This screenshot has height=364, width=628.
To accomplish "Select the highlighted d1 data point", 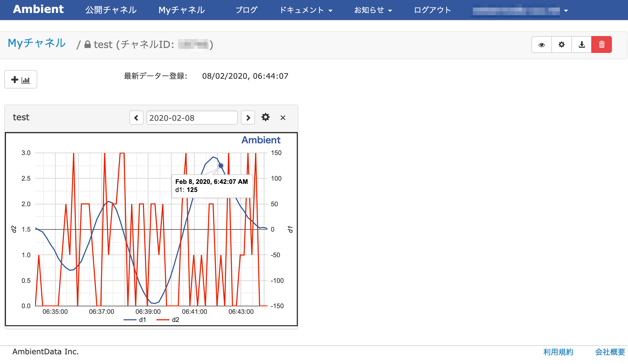I will [220, 165].
